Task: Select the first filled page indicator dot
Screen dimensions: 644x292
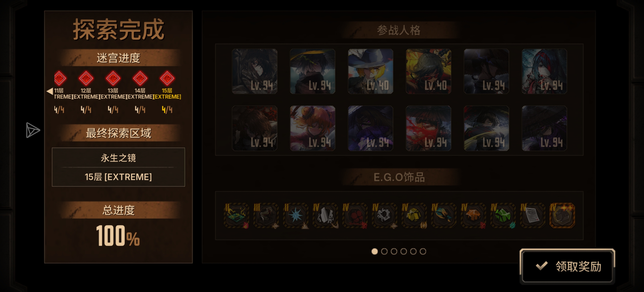Action: (x=374, y=251)
